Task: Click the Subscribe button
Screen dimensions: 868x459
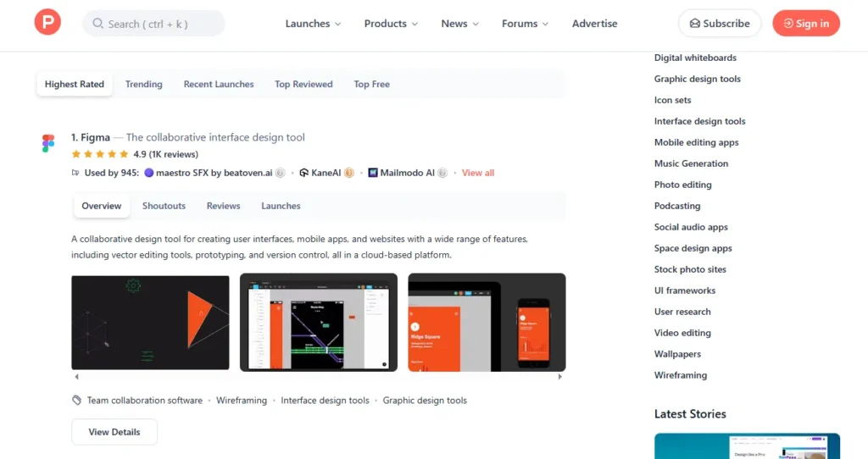Action: 719,23
